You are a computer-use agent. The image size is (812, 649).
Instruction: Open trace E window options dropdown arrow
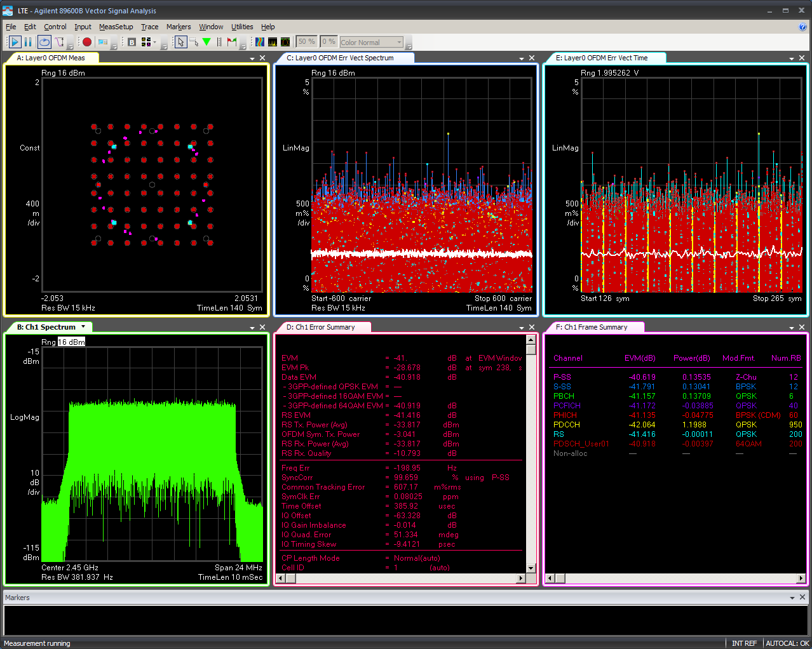tap(792, 58)
